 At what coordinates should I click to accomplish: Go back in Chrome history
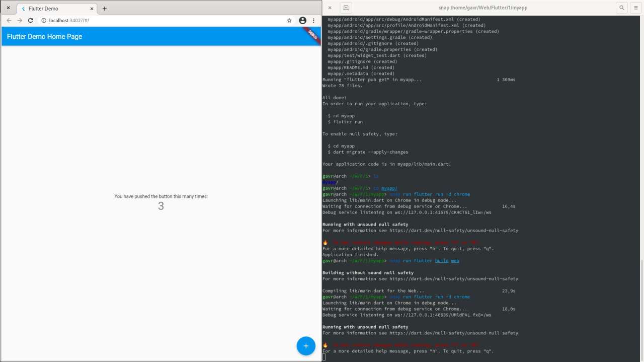point(9,21)
